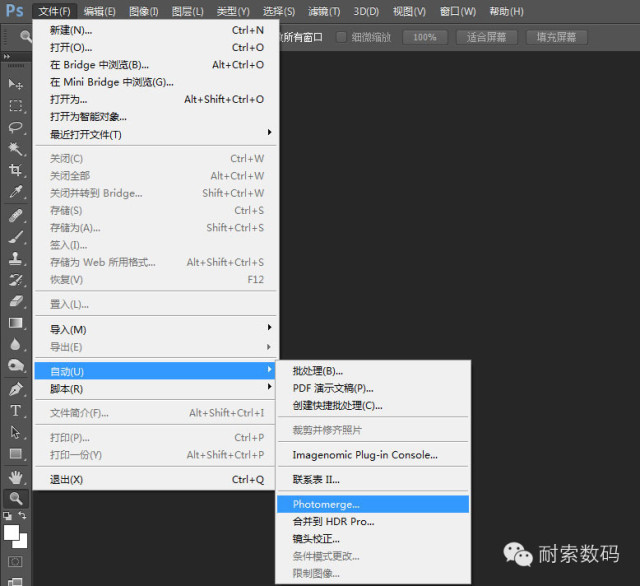Viewport: 640px width, 586px height.
Task: Open the 文件(F) menu
Action: [x=54, y=11]
